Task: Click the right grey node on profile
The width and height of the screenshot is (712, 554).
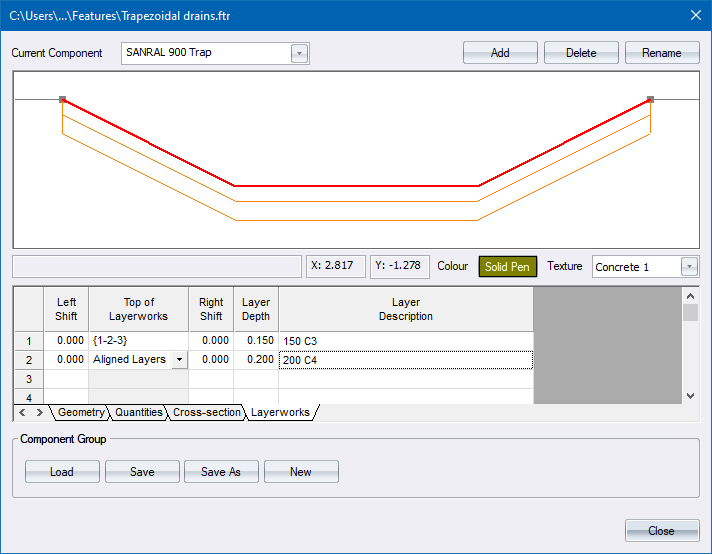Action: (651, 99)
